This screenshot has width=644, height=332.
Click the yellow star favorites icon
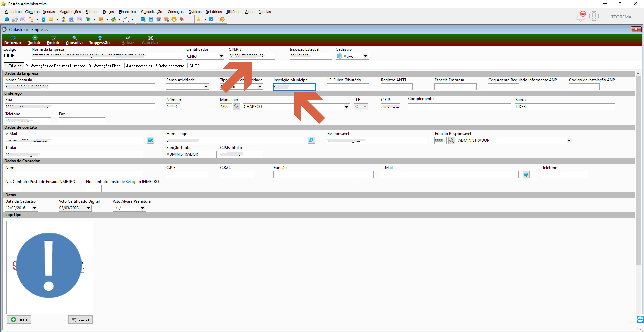tap(199, 19)
